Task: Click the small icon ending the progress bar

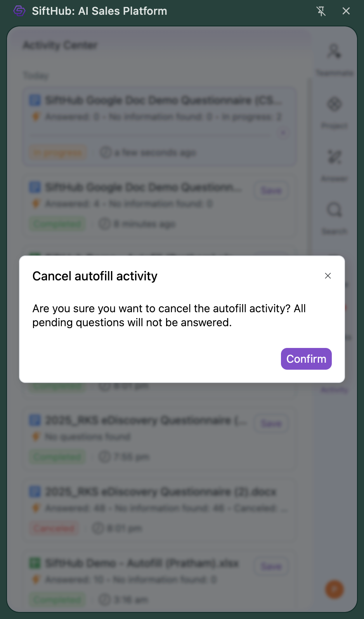Action: [283, 133]
